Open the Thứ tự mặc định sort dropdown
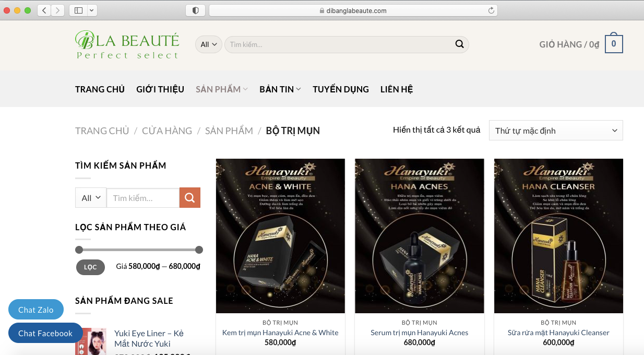The height and width of the screenshot is (355, 644). 556,131
